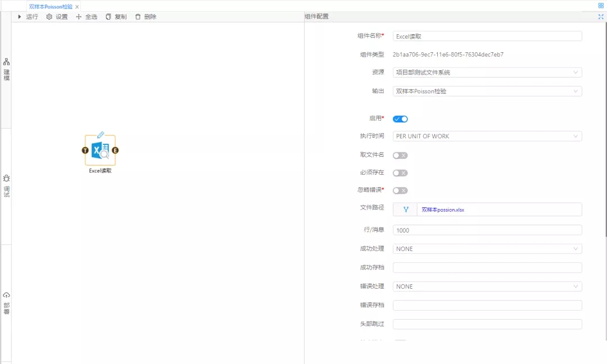Toggle the 忽略错误 switch on
Viewport: 607px width, 364px height.
tap(400, 190)
